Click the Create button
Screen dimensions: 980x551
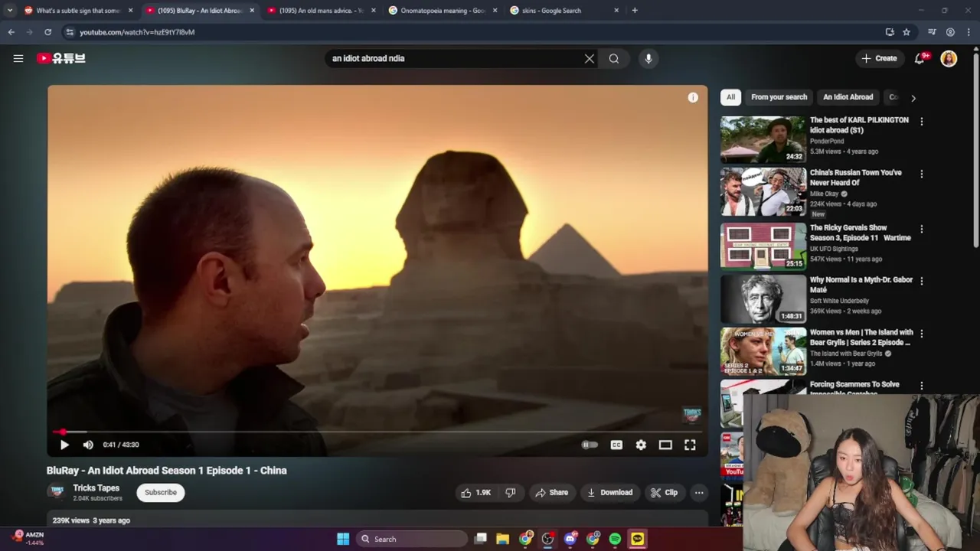pos(879,58)
